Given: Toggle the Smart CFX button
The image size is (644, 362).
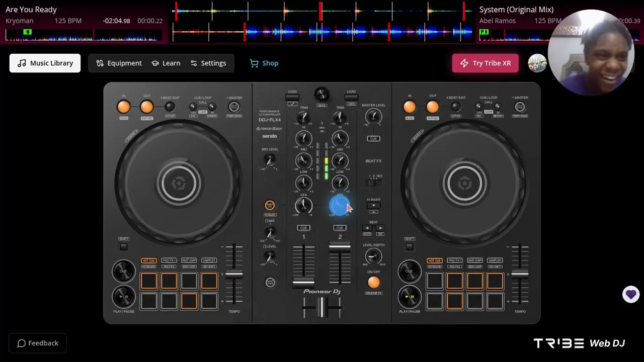Looking at the screenshot, I should coord(270,205).
